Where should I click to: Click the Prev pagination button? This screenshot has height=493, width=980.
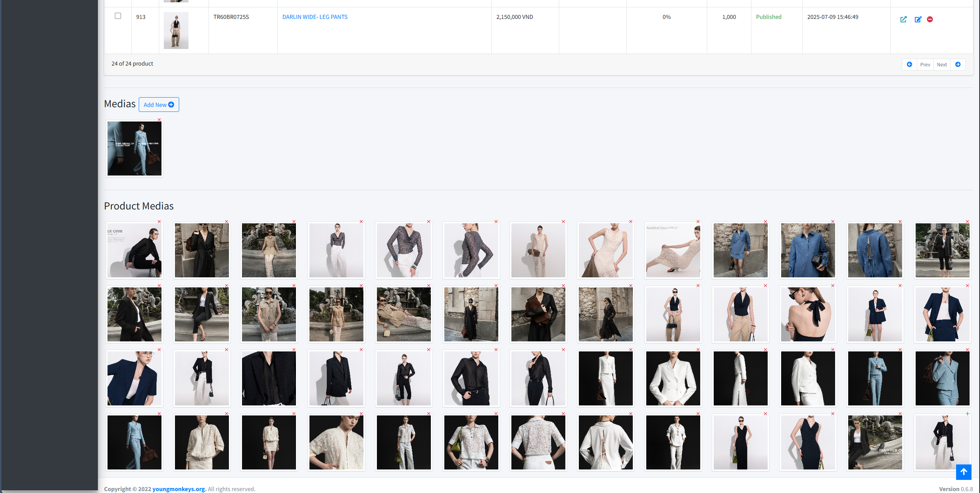point(925,64)
